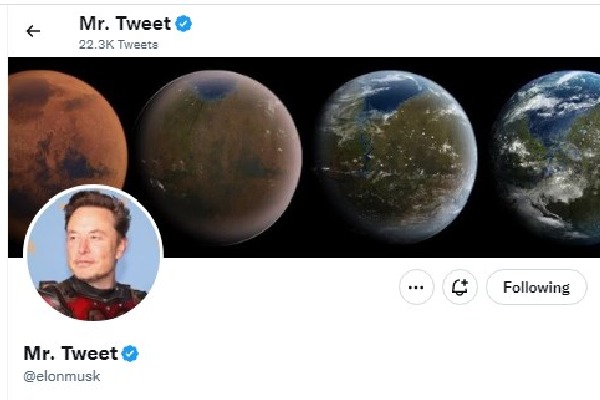Open the three-dot more options button
Screen dimensions: 600x400
tap(416, 288)
